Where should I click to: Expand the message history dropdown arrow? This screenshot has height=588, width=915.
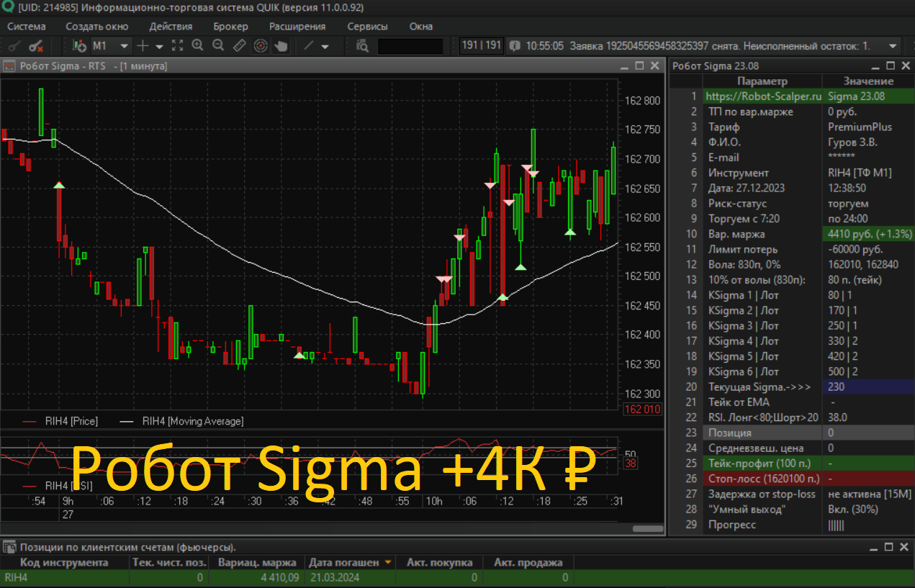[893, 45]
